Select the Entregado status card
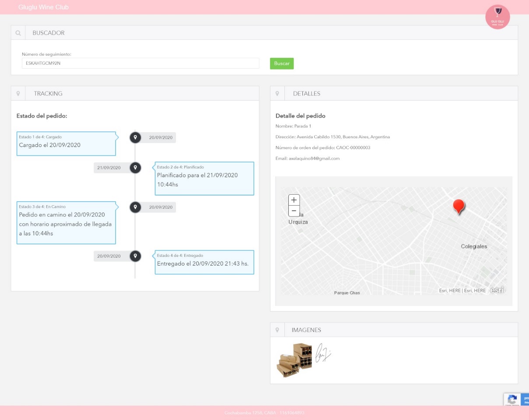The height and width of the screenshot is (420, 529). click(x=204, y=262)
